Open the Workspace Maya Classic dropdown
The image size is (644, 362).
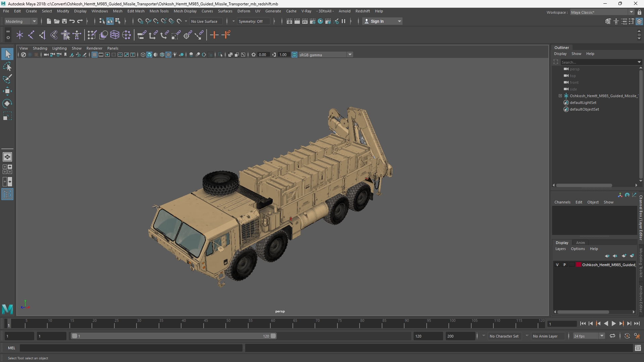pos(602,12)
